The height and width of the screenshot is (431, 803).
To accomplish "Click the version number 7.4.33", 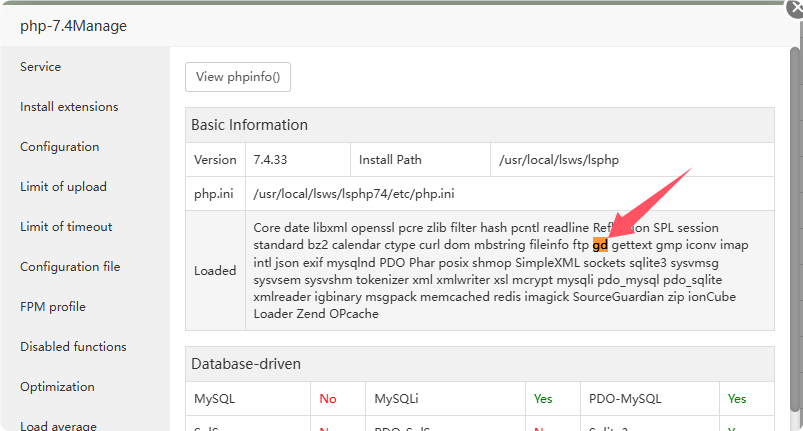I will (x=271, y=159).
